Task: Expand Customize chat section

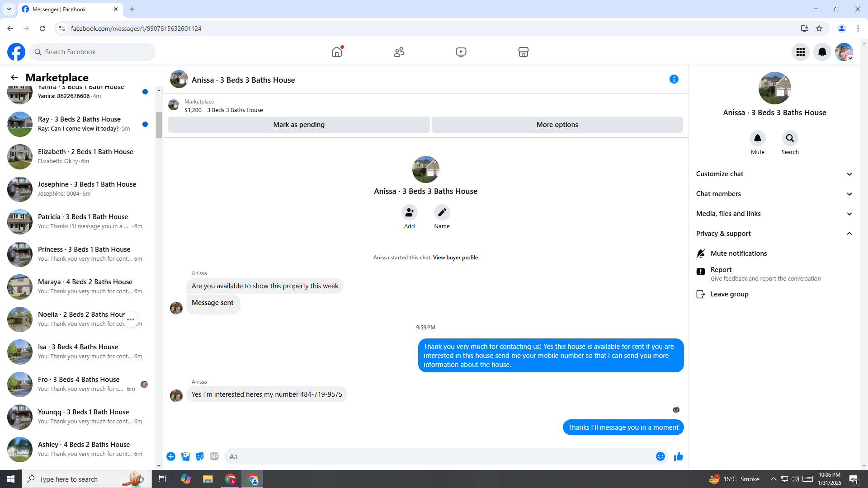Action: 774,174
